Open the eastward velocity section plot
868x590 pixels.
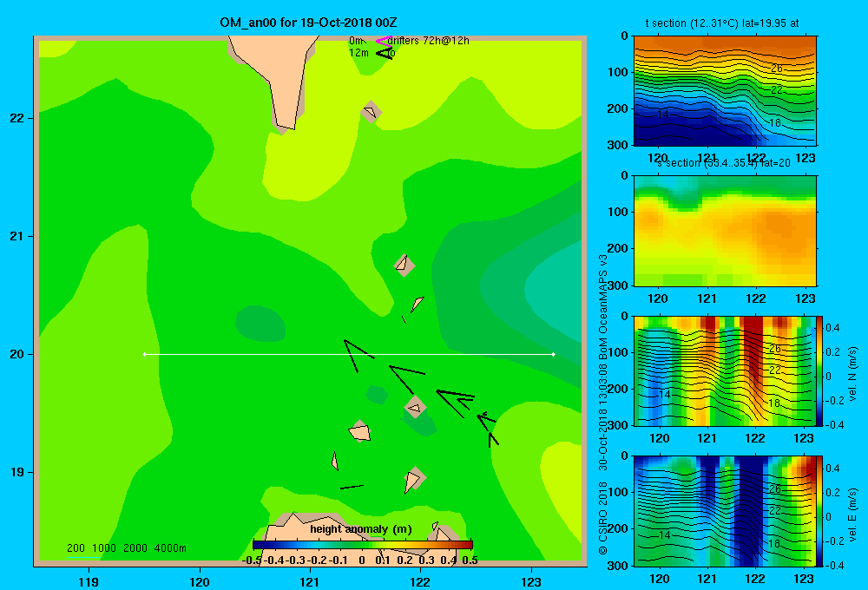[725, 511]
